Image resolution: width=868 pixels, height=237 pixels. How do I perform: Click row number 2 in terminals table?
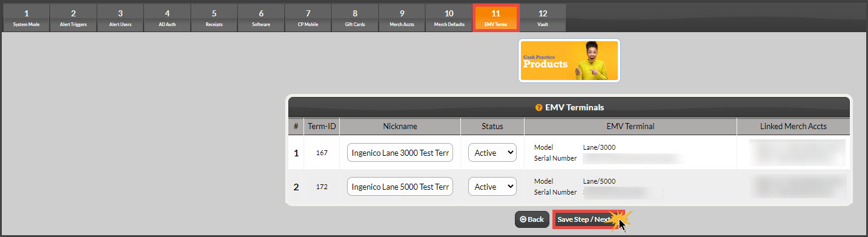click(296, 187)
